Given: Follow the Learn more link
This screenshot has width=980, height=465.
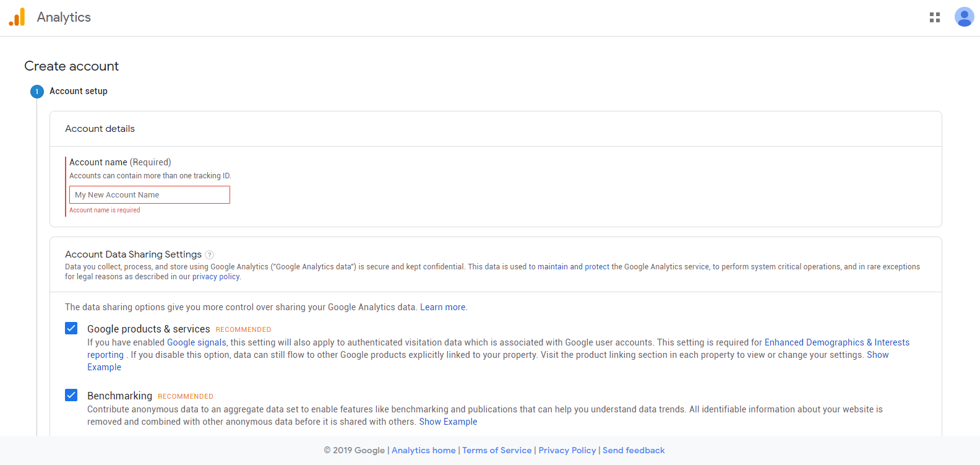Looking at the screenshot, I should point(443,307).
